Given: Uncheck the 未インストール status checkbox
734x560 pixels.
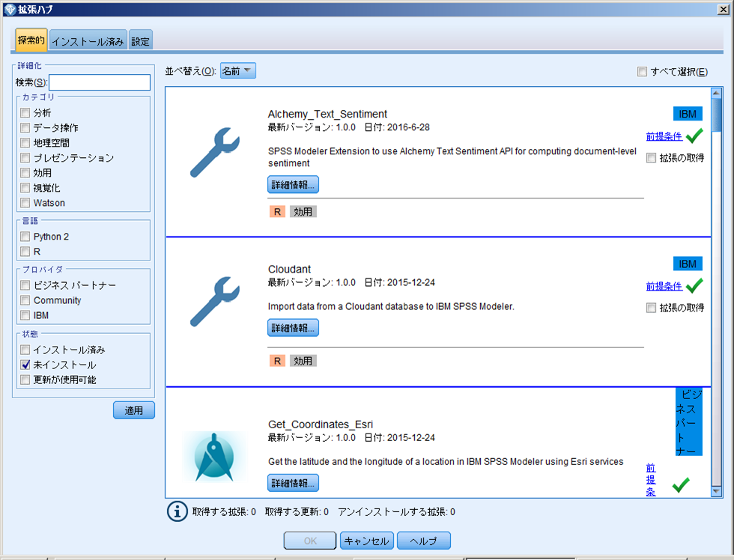Looking at the screenshot, I should click(25, 365).
